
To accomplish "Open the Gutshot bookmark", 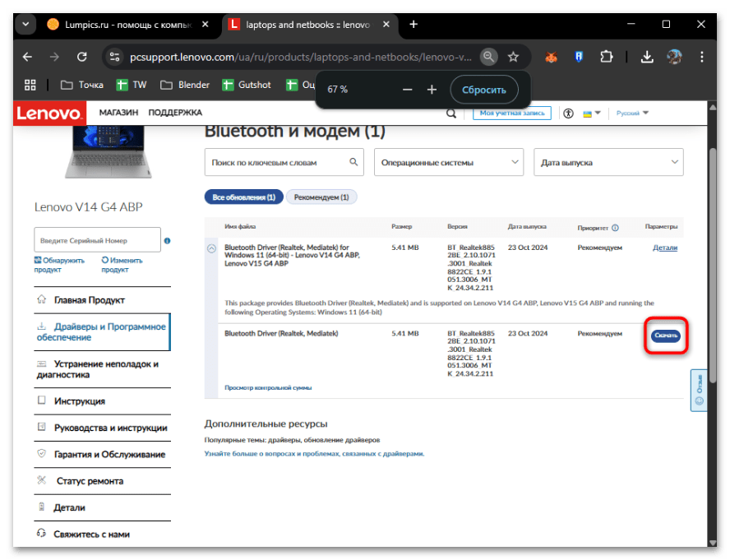I will pyautogui.click(x=247, y=85).
